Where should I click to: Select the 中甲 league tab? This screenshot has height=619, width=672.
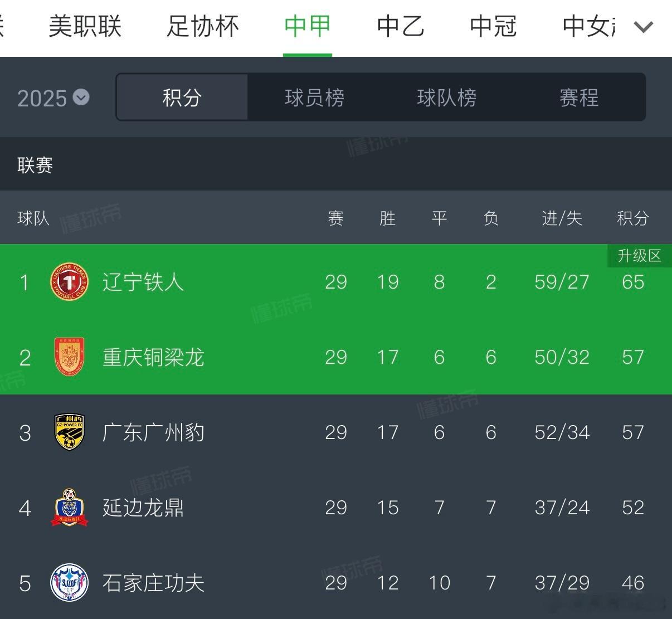pyautogui.click(x=307, y=26)
